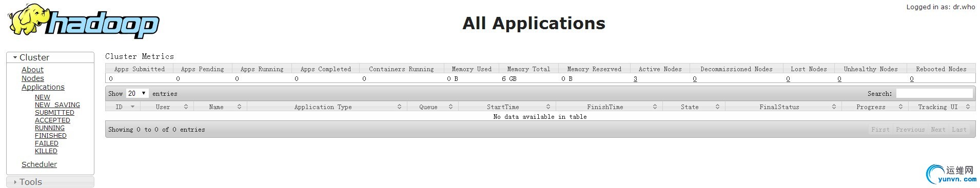Viewport: 980px width, 188px height.
Task: Sort table by FinalStatus column
Action: point(783,107)
